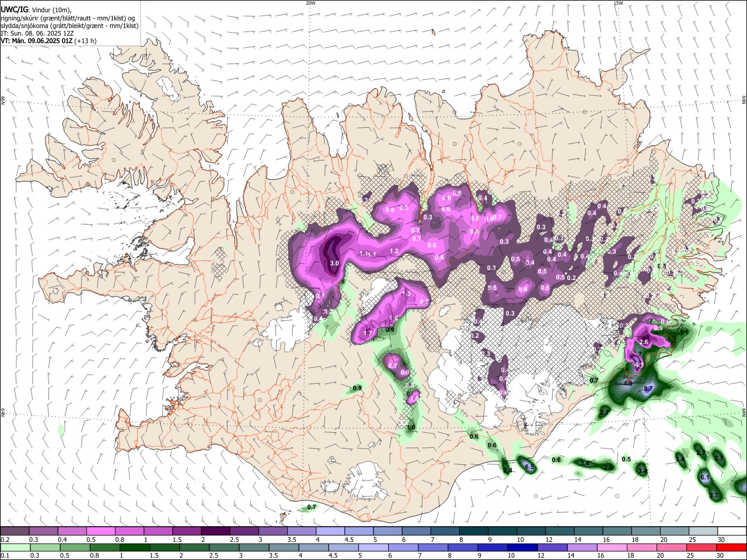Image resolution: width=747 pixels, height=560 pixels.
Task: Click the '1.0' rainfall value on the map
Action: click(x=411, y=428)
